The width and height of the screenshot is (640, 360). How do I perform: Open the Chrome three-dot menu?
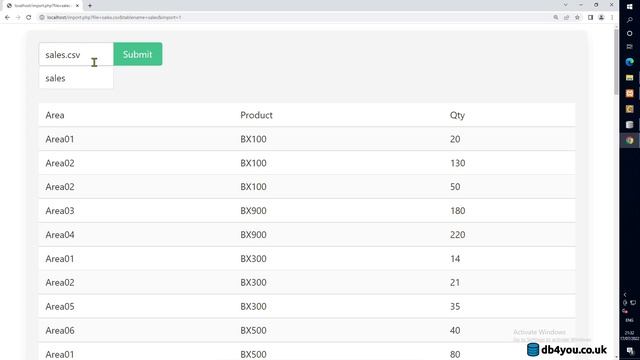(612, 18)
